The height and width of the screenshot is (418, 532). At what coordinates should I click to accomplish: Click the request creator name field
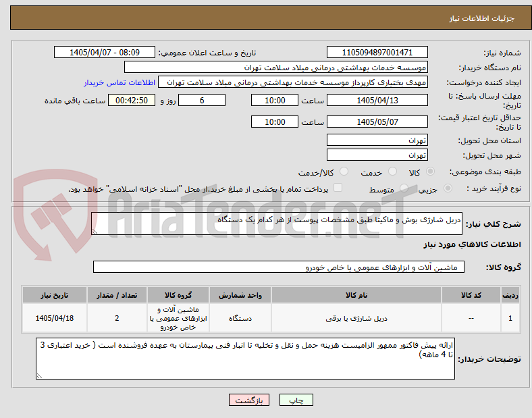point(293,82)
